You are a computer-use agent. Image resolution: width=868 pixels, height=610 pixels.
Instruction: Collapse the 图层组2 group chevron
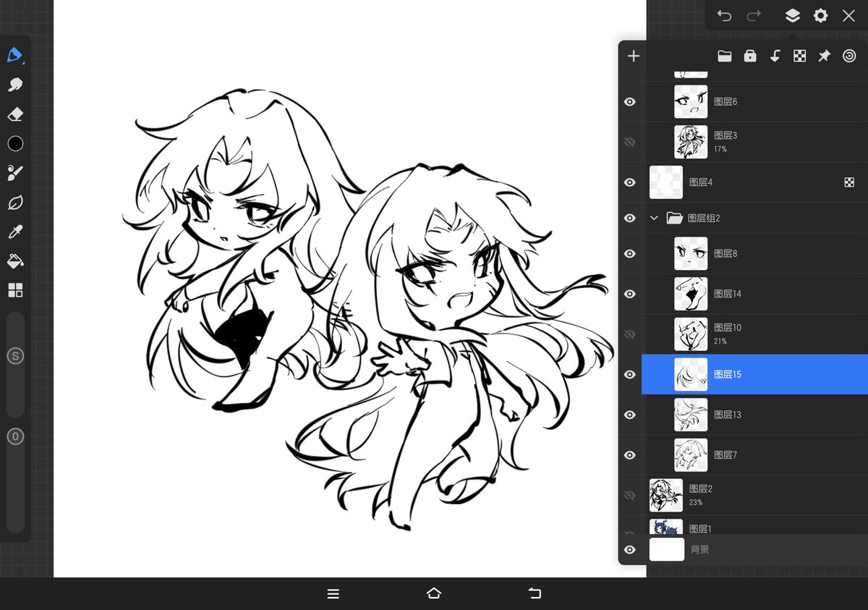point(655,218)
